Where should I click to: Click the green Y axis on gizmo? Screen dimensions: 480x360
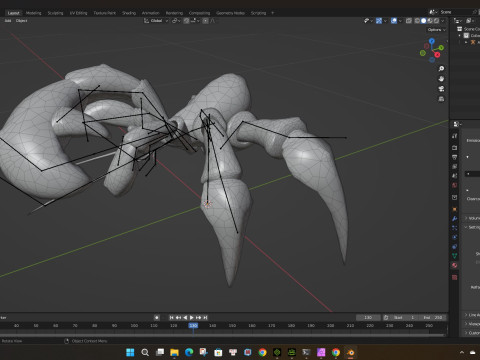[x=441, y=48]
